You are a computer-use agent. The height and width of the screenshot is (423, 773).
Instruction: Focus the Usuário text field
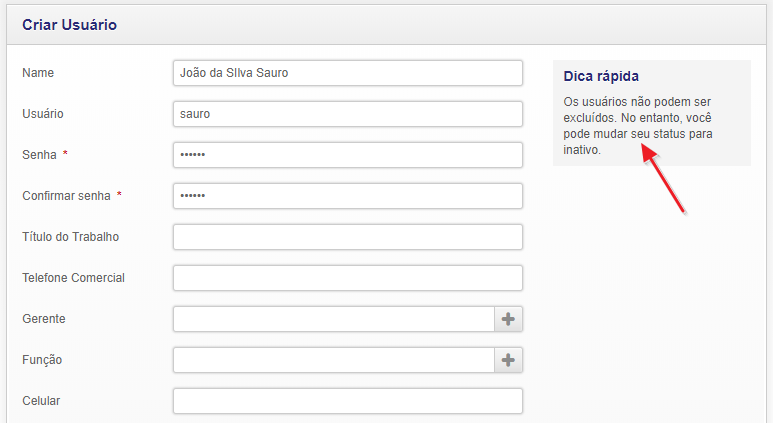tap(347, 114)
